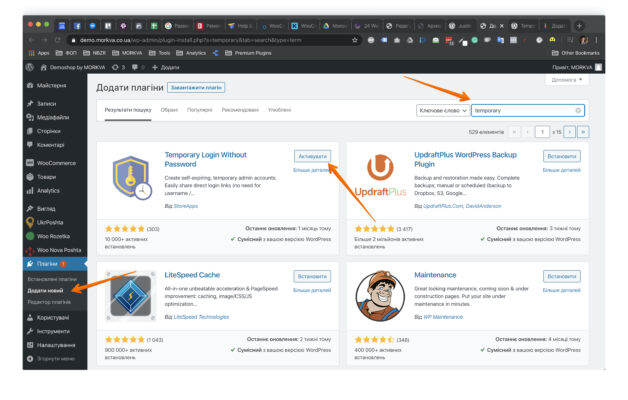Open Встановлені плагіни submenu item

52,279
